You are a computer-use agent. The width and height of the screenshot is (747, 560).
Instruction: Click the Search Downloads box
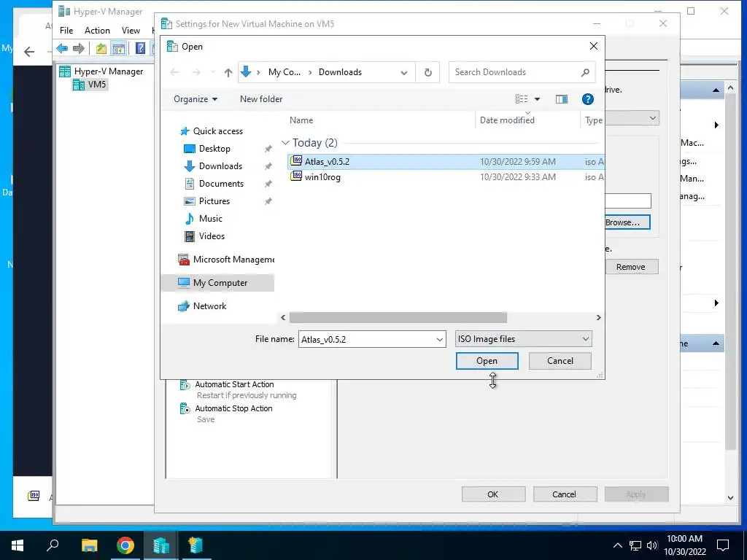(514, 72)
